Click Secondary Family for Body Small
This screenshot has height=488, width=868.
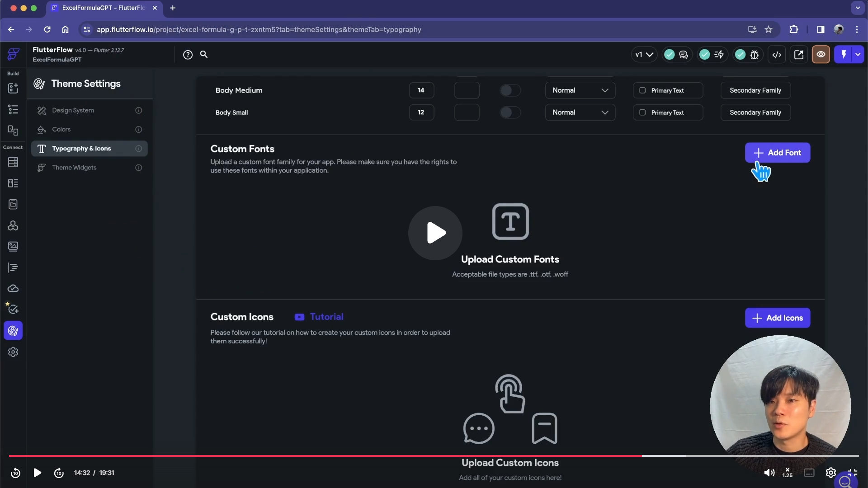[755, 113]
